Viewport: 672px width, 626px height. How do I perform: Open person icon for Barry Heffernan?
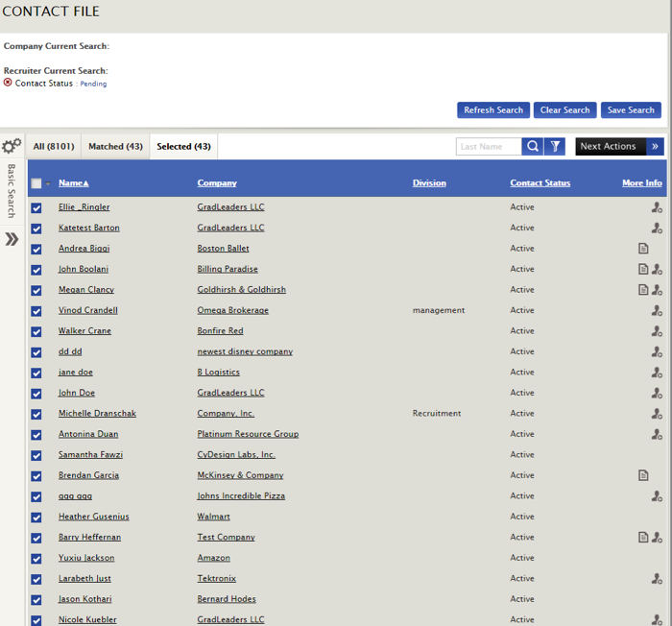pos(657,537)
